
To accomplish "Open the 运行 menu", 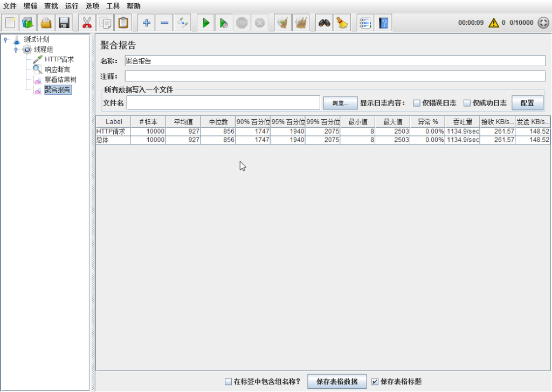I will click(71, 6).
